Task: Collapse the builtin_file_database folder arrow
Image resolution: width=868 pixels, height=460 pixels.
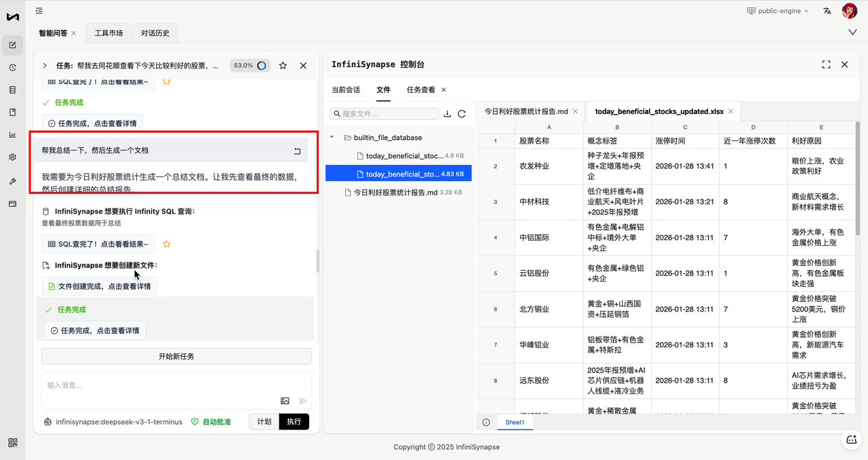Action: [332, 137]
